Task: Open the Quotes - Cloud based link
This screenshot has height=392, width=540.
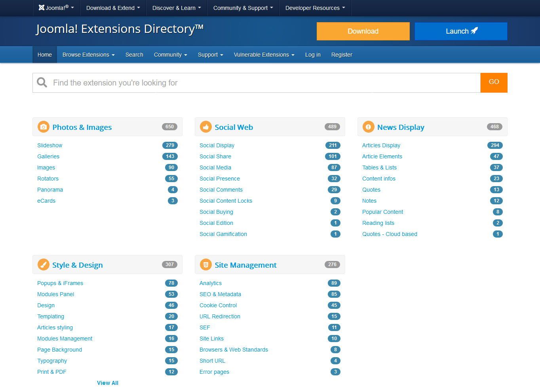Action: tap(390, 234)
